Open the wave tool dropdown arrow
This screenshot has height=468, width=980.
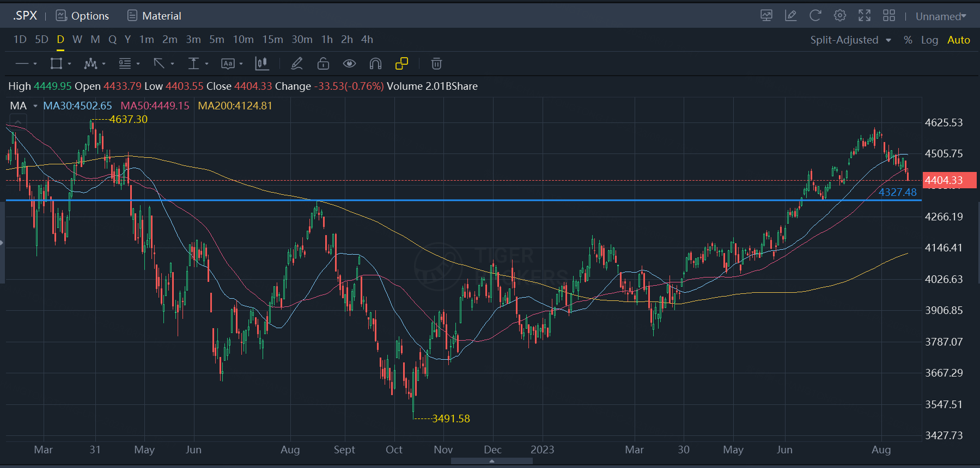tap(104, 64)
